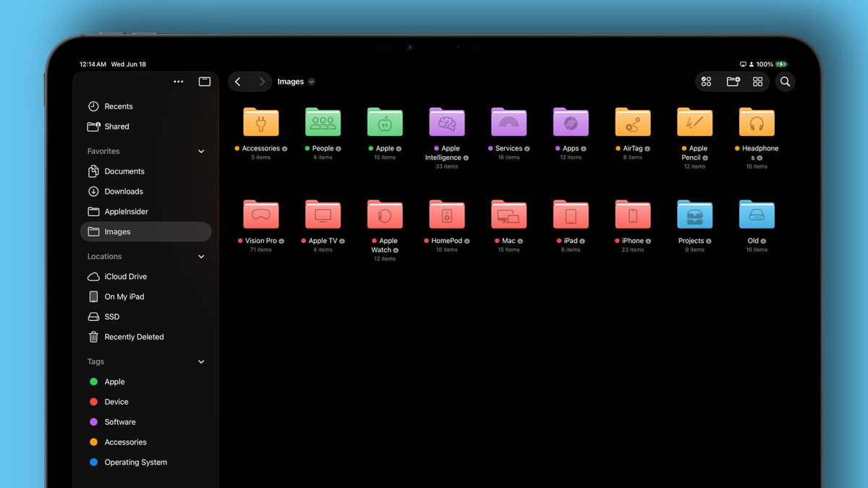Switch to grid view icon

click(757, 82)
